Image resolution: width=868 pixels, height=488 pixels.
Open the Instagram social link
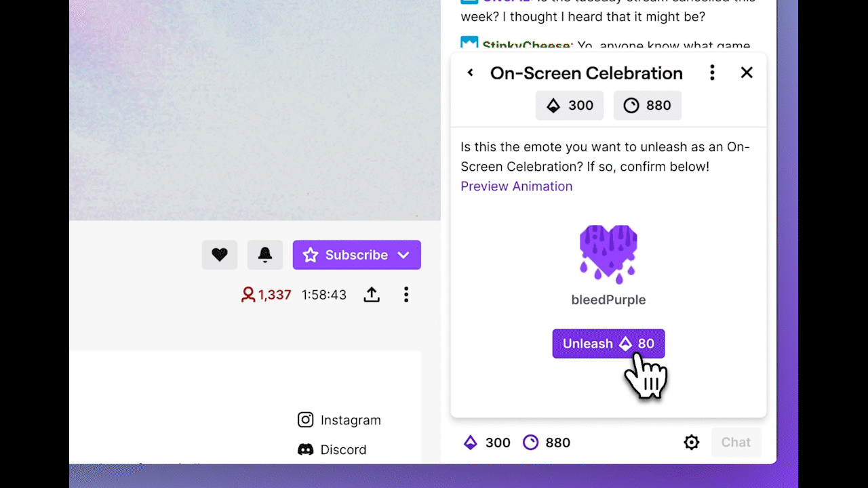339,420
